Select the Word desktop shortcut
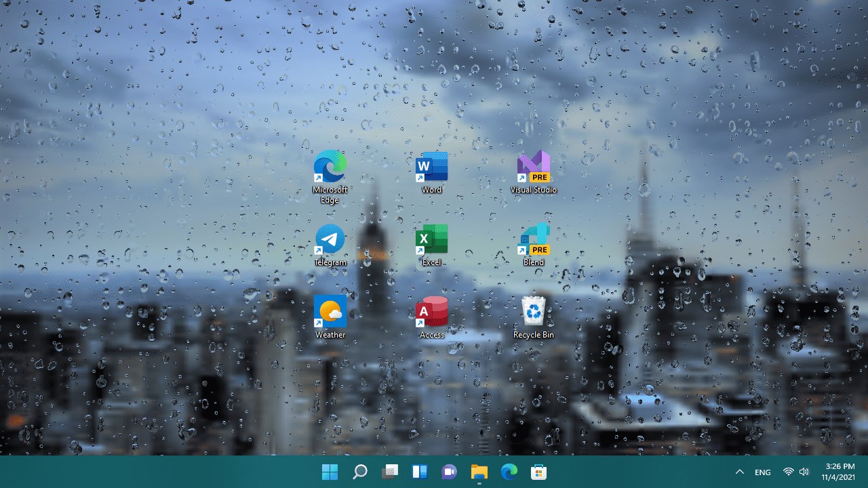 (432, 173)
